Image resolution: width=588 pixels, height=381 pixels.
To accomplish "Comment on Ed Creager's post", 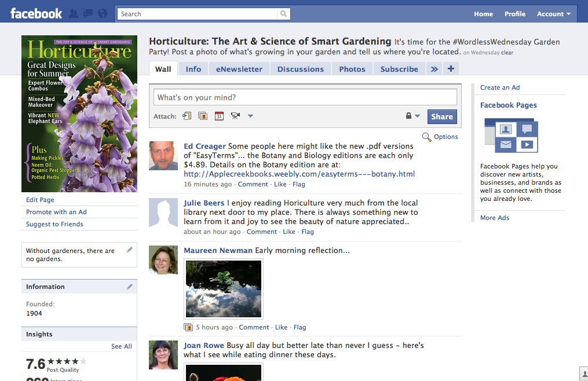I will pyautogui.click(x=253, y=184).
